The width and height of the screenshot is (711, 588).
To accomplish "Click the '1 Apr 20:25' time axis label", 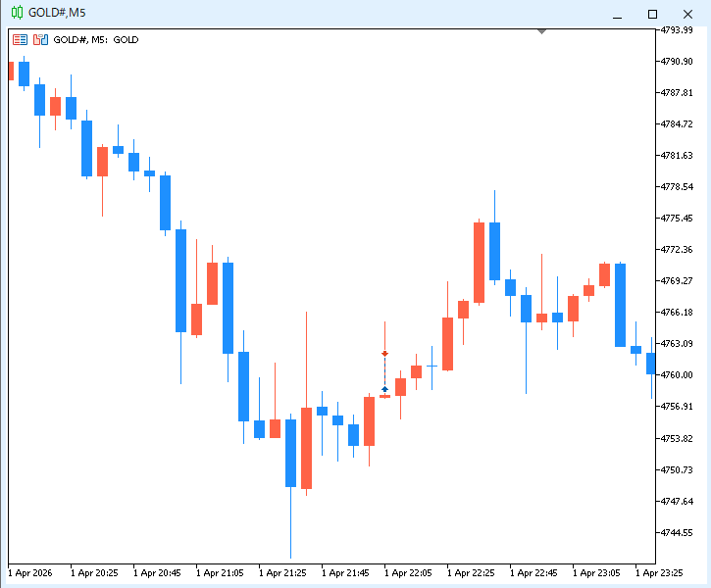I will (95, 572).
